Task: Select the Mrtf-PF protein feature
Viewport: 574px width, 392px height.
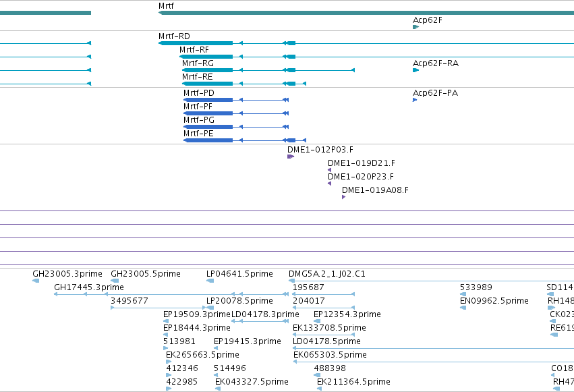Action: [x=236, y=113]
